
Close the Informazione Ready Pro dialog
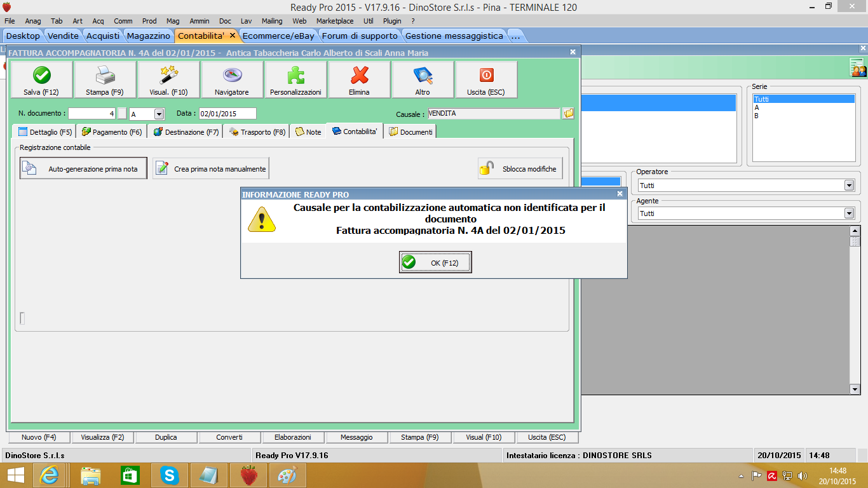(x=620, y=194)
